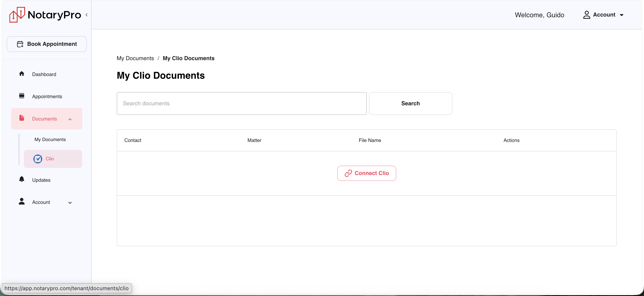Click the Dashboard home icon
644x296 pixels.
click(x=22, y=74)
